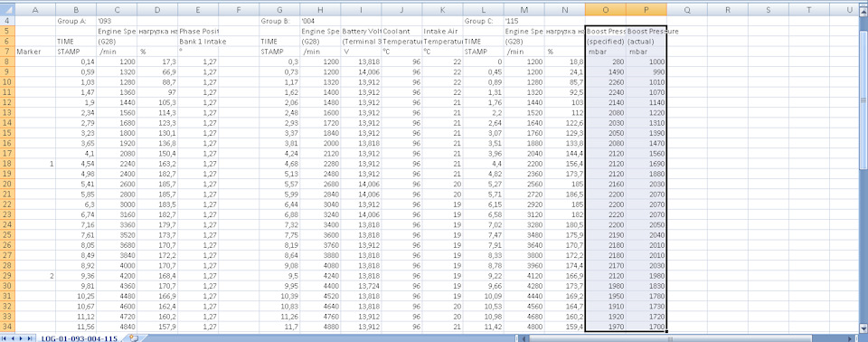Viewport: 868px width, 342px height.
Task: Click the 1490 cell in column O
Action: pos(606,72)
